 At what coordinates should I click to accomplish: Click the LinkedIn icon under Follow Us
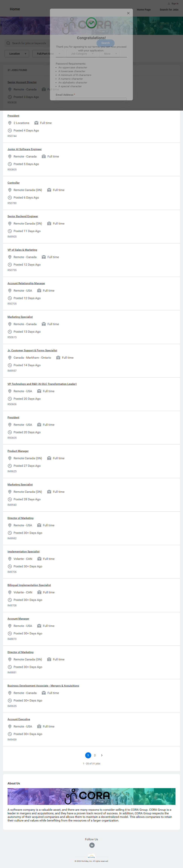click(92, 845)
